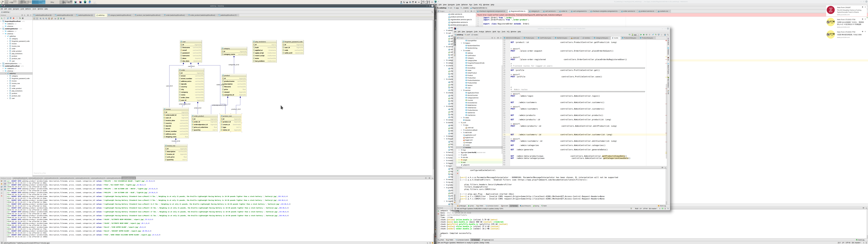Expand invoice_row table under webshop@docker
This screenshot has width=868, height=244.
click(8, 46)
